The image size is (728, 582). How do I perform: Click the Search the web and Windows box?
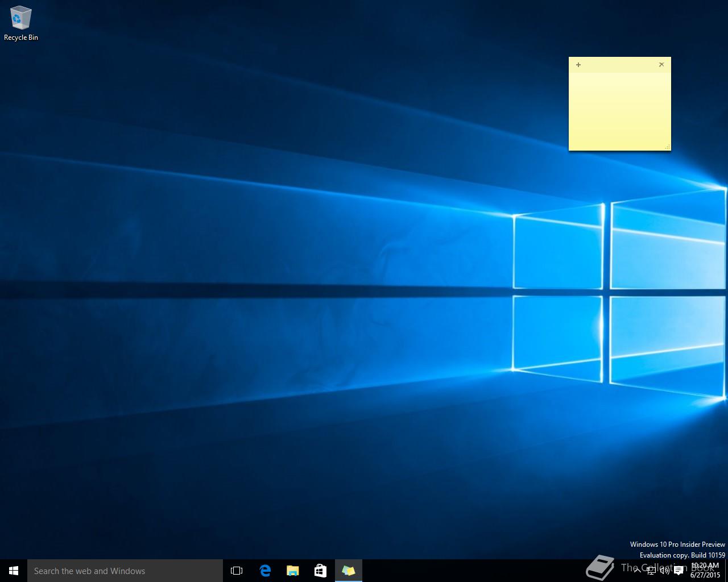[x=125, y=571]
